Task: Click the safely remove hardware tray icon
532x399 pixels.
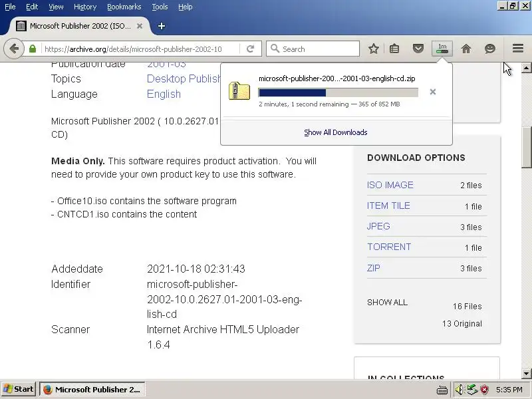Action: point(472,390)
